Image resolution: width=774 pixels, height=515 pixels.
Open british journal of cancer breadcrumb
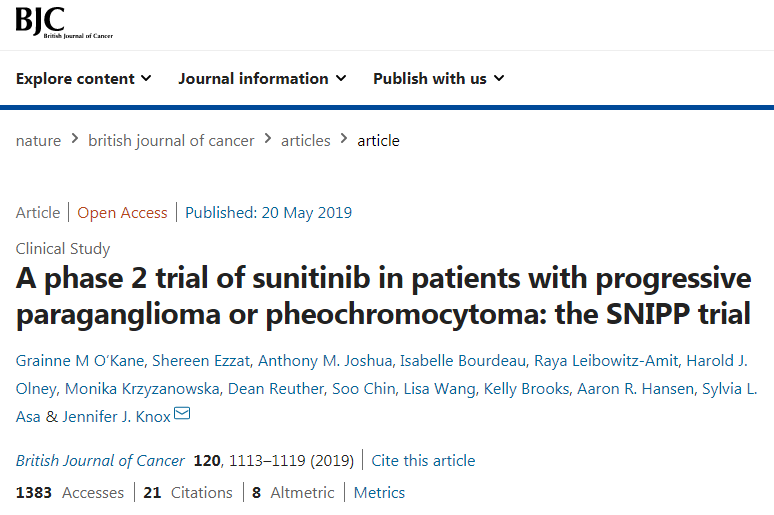pyautogui.click(x=171, y=141)
